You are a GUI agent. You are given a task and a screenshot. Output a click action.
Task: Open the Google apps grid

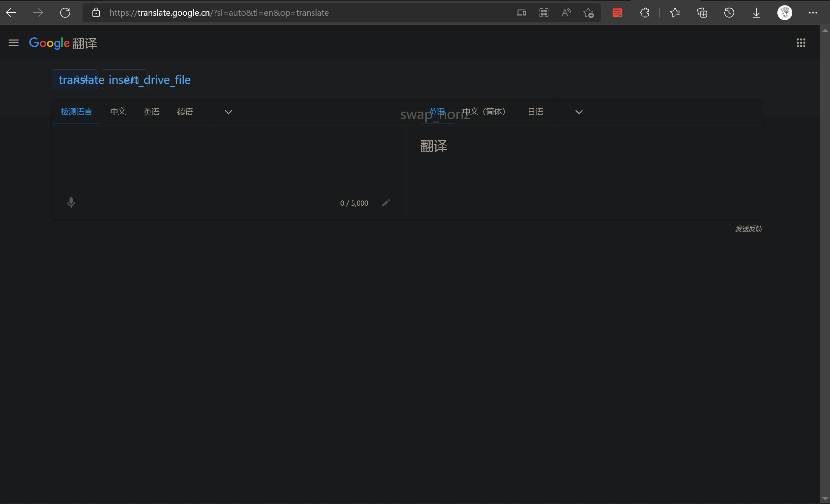click(x=801, y=43)
